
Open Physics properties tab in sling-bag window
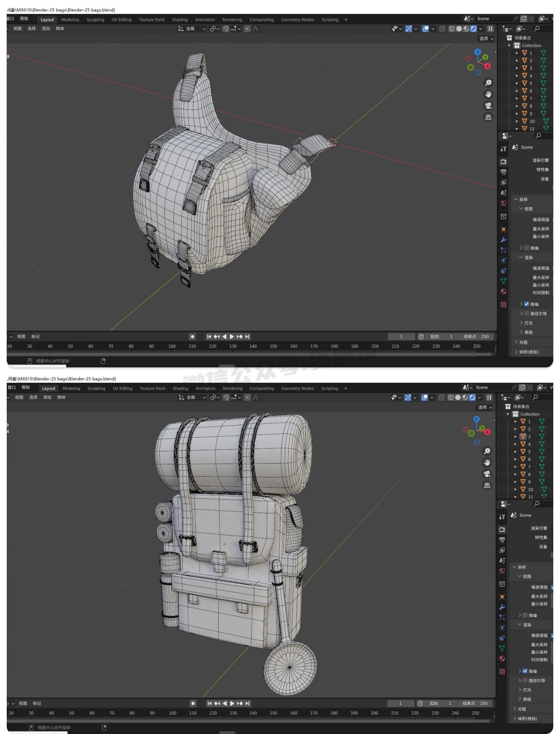tap(503, 260)
